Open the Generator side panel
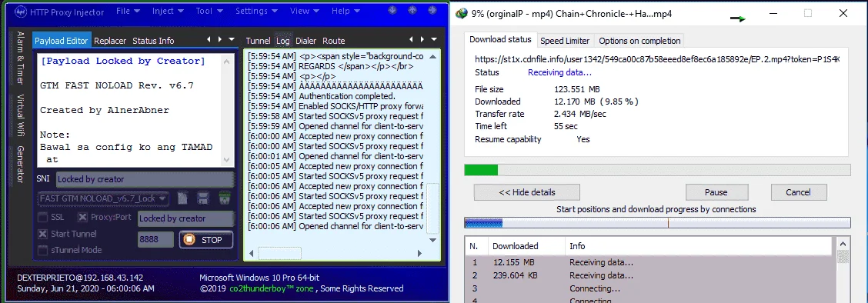Viewport: 868px width, 303px height. tap(20, 165)
